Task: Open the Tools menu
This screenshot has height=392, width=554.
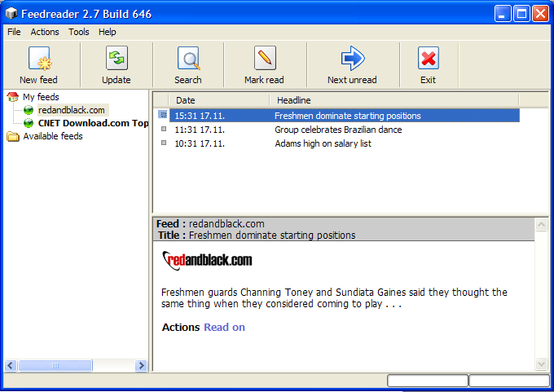Action: (x=79, y=32)
